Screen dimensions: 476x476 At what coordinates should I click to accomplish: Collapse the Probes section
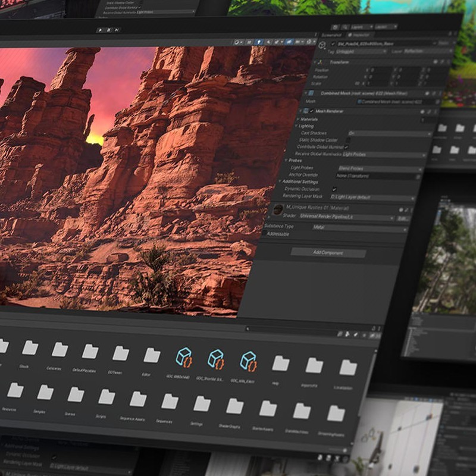pyautogui.click(x=286, y=160)
